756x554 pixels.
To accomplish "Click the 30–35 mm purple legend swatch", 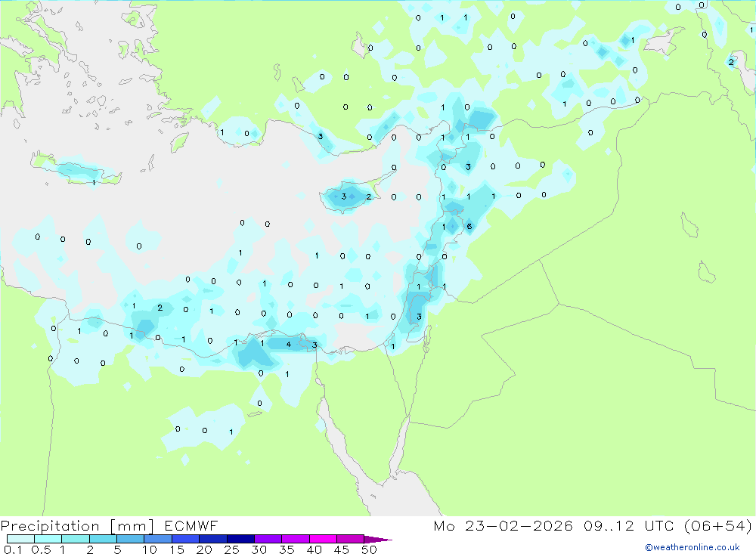I will point(268,539).
